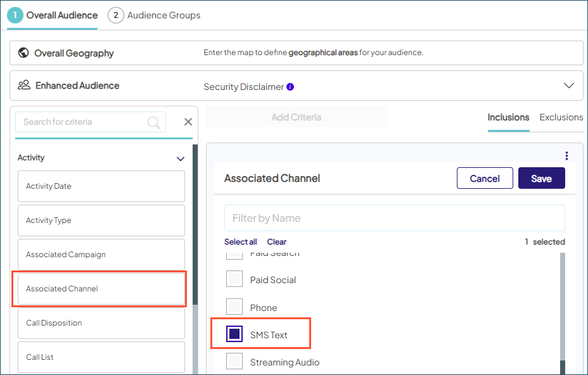
Task: Save the Associated Channel selection
Action: tap(541, 178)
